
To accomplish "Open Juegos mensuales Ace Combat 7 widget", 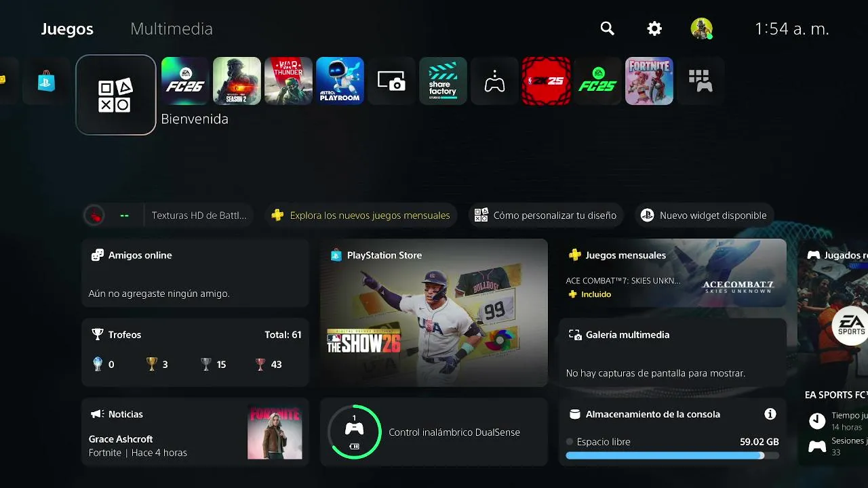I will [x=673, y=273].
